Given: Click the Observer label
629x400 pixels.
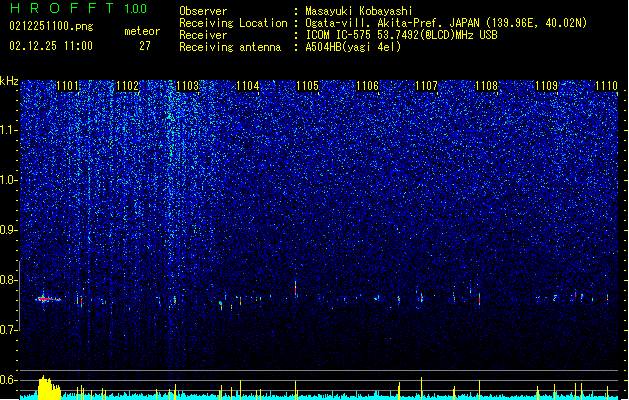Looking at the screenshot, I should pyautogui.click(x=203, y=11).
